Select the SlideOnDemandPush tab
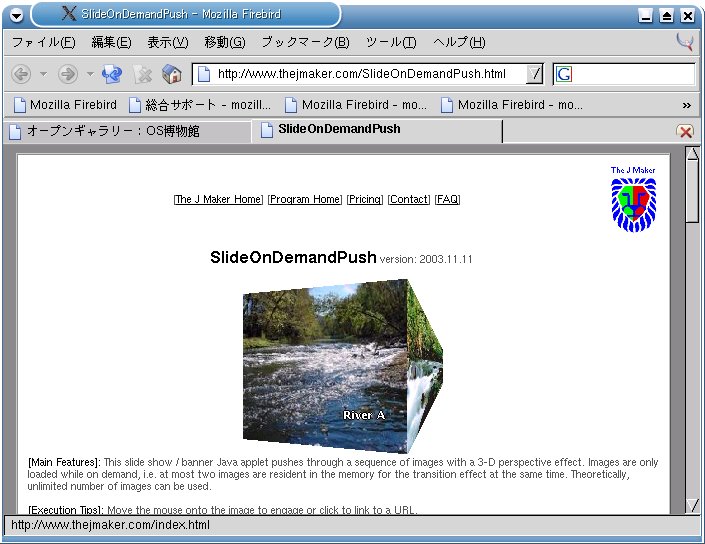 click(377, 129)
